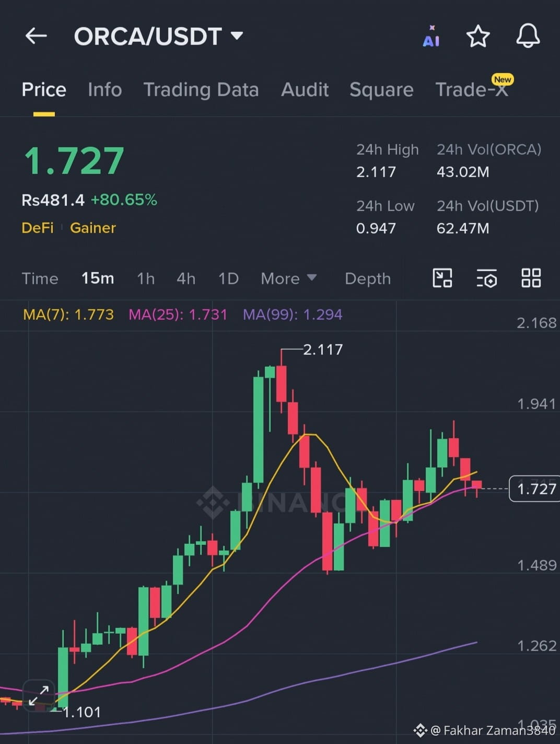Tap the large 1.727 price value
The image size is (560, 744).
pos(74,161)
